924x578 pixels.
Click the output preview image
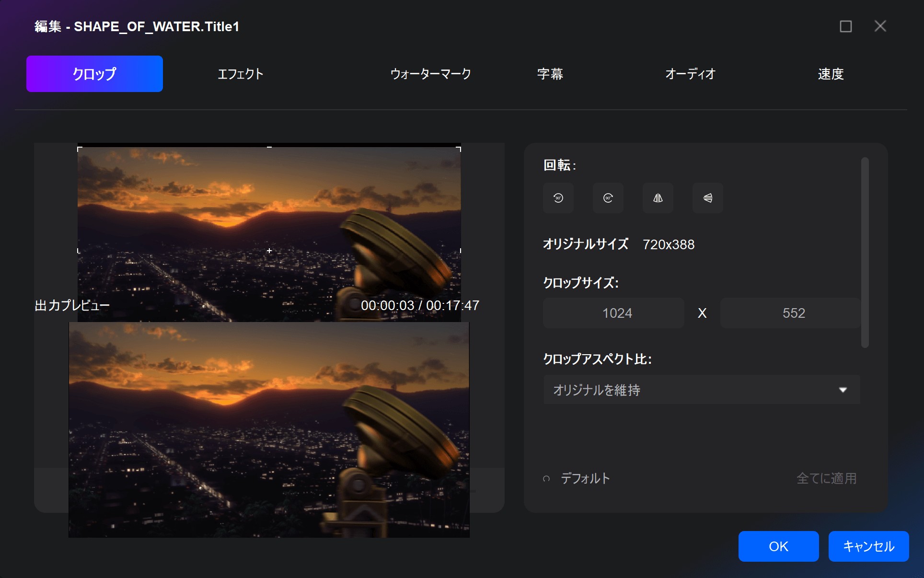[269, 429]
